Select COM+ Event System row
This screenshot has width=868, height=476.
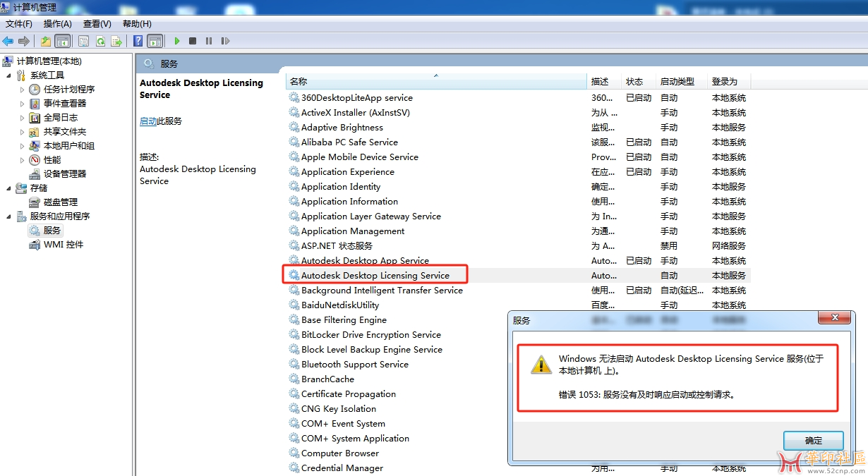[x=397, y=424]
